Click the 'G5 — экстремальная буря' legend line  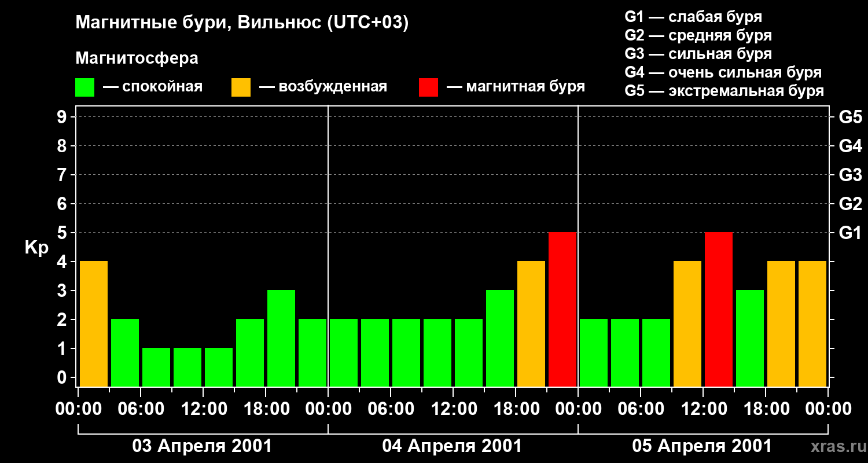724,91
